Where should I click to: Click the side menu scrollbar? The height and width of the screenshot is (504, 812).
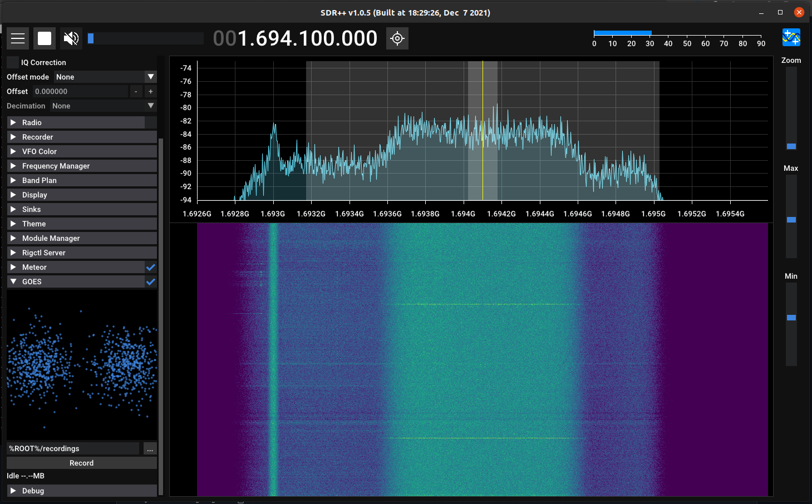coord(161,316)
